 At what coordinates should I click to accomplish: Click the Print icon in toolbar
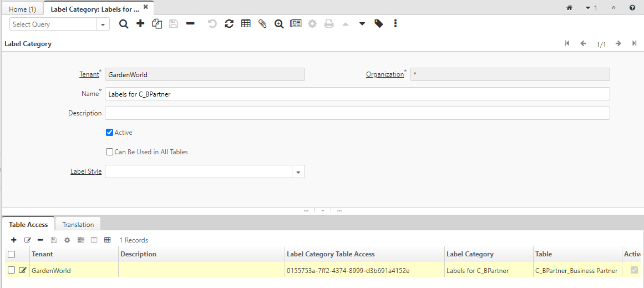[329, 24]
